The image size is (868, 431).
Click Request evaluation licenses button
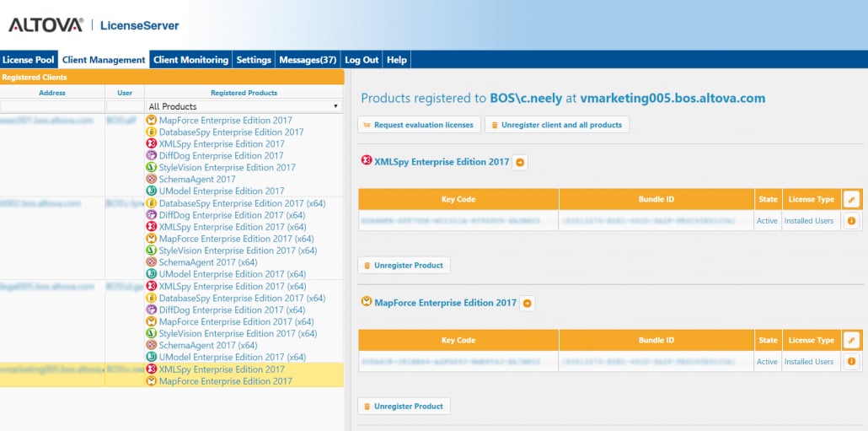pos(419,125)
